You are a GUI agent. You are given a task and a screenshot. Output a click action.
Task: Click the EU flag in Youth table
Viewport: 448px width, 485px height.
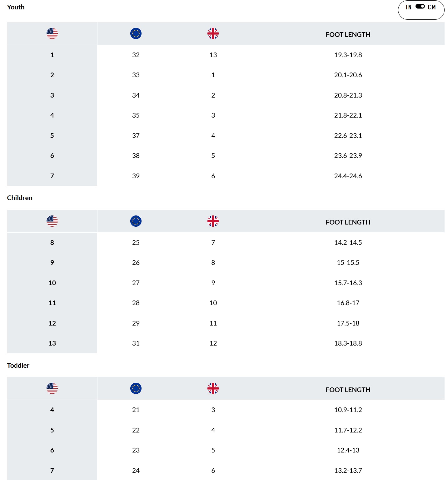136,33
